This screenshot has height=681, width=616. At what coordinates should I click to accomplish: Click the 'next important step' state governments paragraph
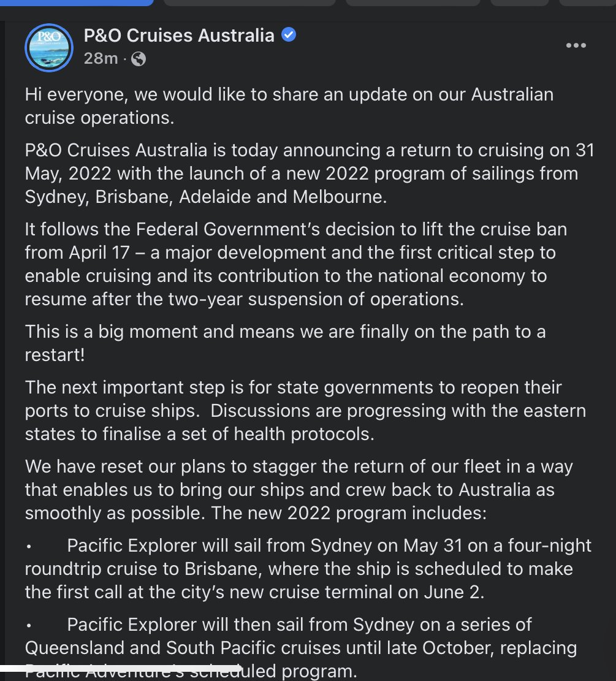(305, 411)
